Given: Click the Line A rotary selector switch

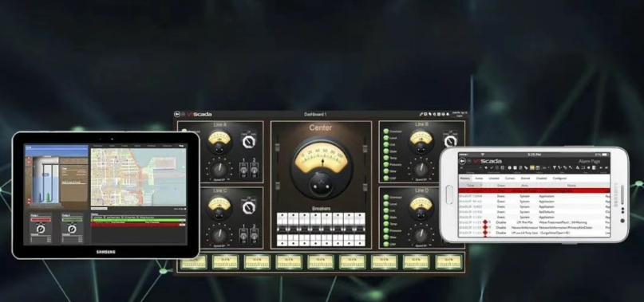Looking at the screenshot, I should tap(248, 142).
